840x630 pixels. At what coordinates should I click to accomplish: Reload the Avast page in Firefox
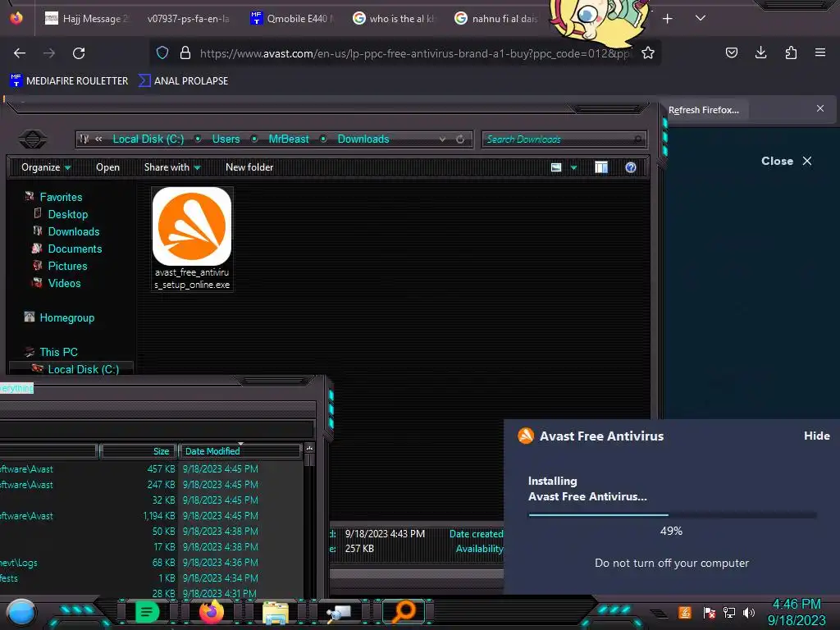point(79,53)
